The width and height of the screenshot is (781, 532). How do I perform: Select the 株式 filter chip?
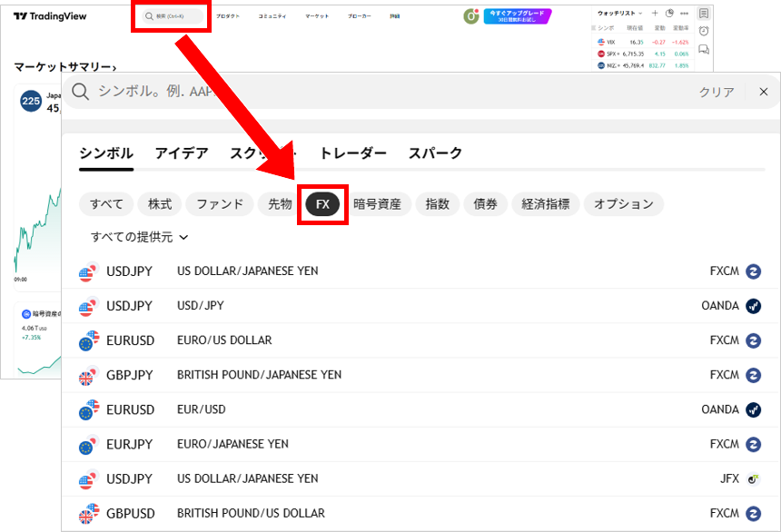click(x=160, y=203)
